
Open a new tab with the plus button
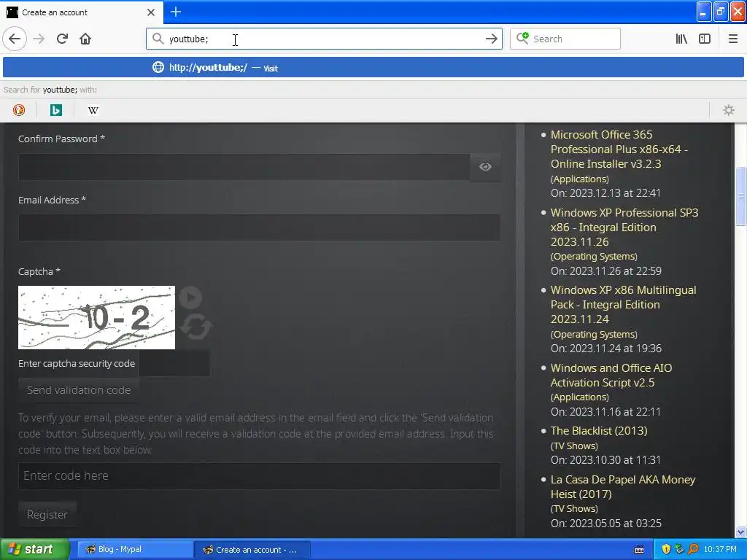(x=176, y=12)
